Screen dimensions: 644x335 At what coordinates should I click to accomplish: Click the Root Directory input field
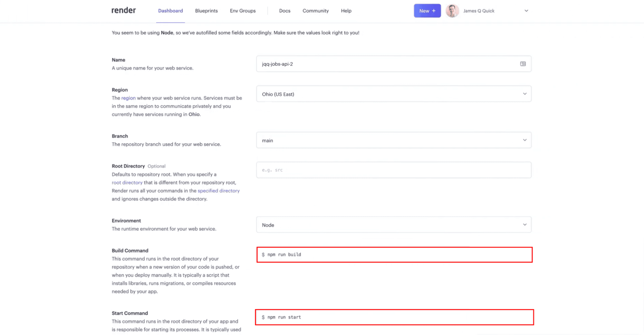(x=394, y=170)
